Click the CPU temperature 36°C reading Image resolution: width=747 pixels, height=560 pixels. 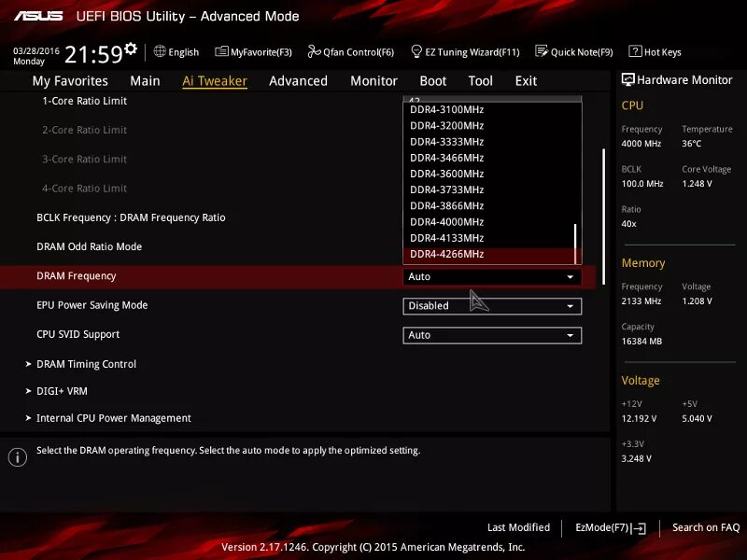click(x=691, y=144)
